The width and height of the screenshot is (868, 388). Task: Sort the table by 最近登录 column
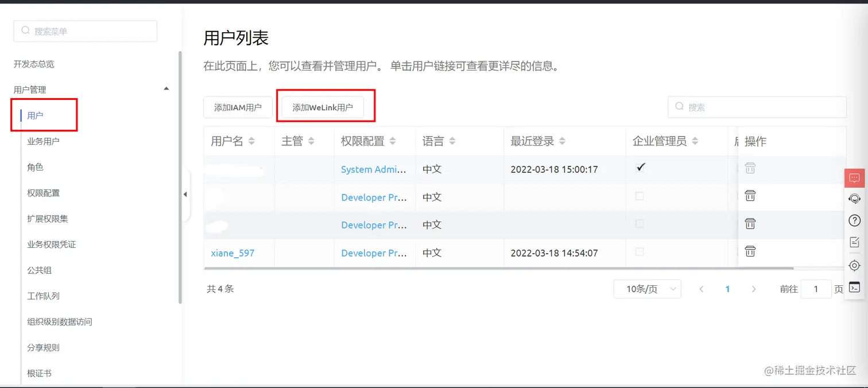coord(562,141)
